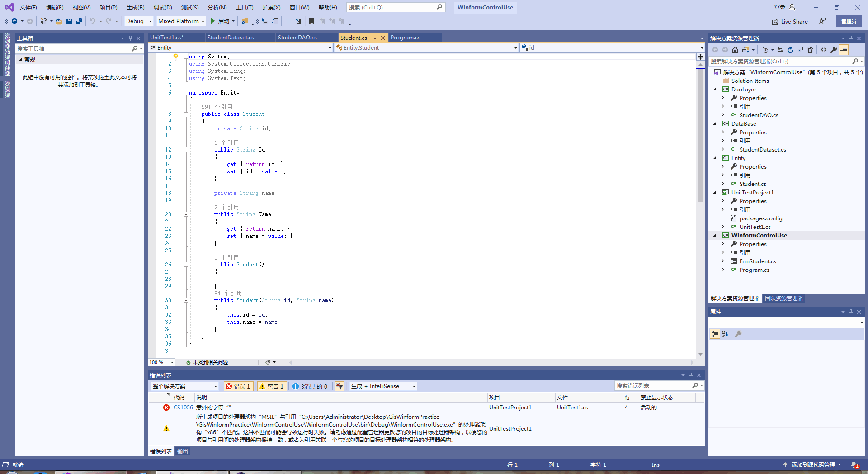Collapse the UnitTestProject1 project node
The width and height of the screenshot is (868, 474).
(x=715, y=193)
